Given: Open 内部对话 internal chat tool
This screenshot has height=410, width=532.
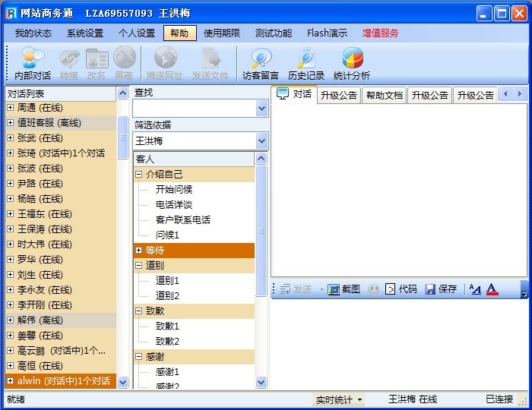Looking at the screenshot, I should click(33, 64).
